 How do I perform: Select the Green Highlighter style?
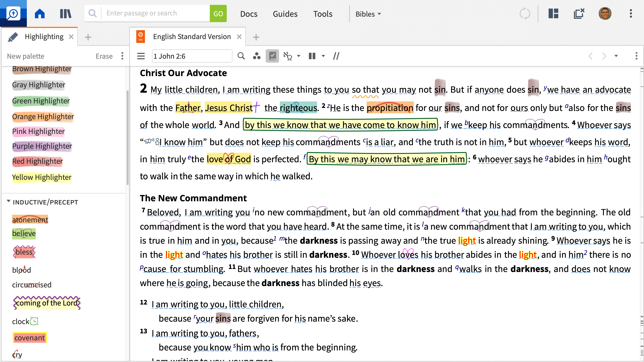[41, 101]
